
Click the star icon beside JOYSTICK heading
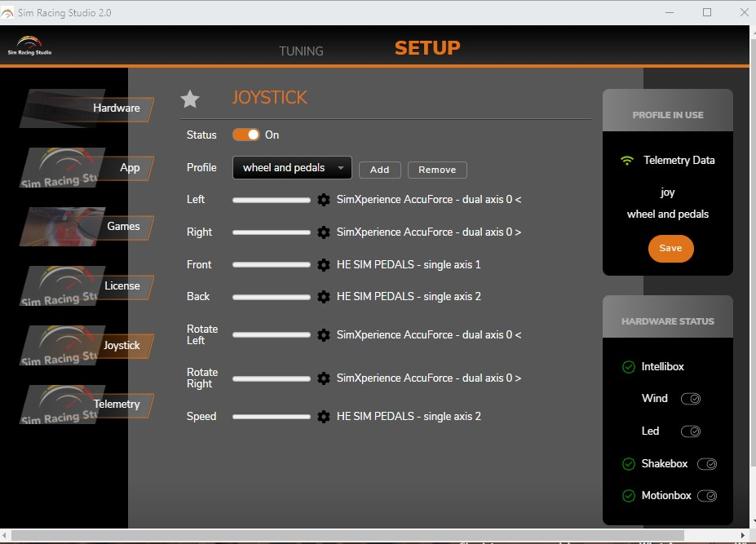point(189,99)
